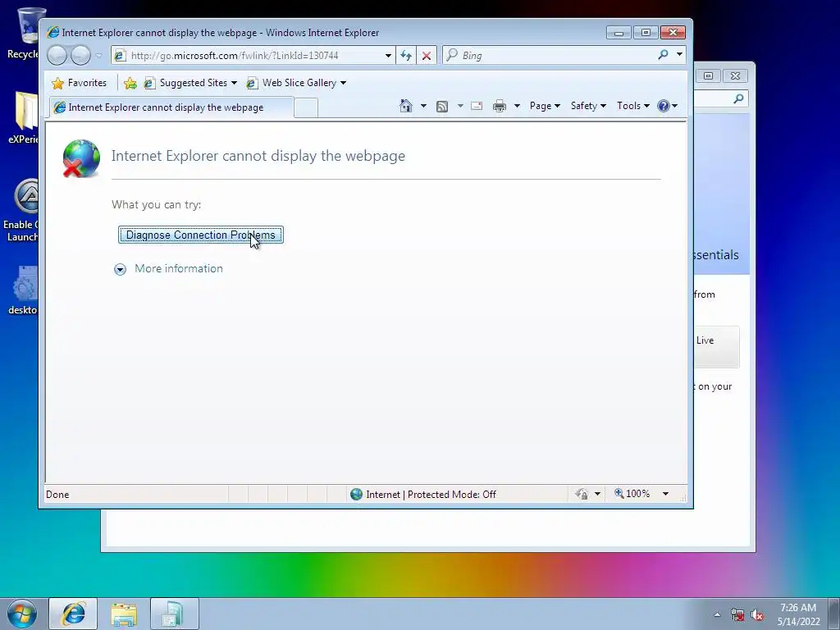Select the 'Internet Explorer cannot display' tab
The width and height of the screenshot is (840, 630).
tap(171, 107)
